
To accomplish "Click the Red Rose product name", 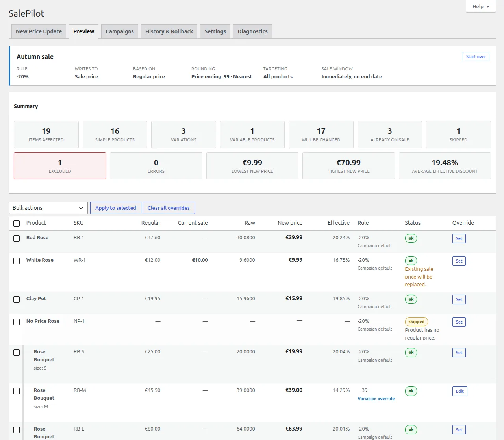I will [x=37, y=238].
